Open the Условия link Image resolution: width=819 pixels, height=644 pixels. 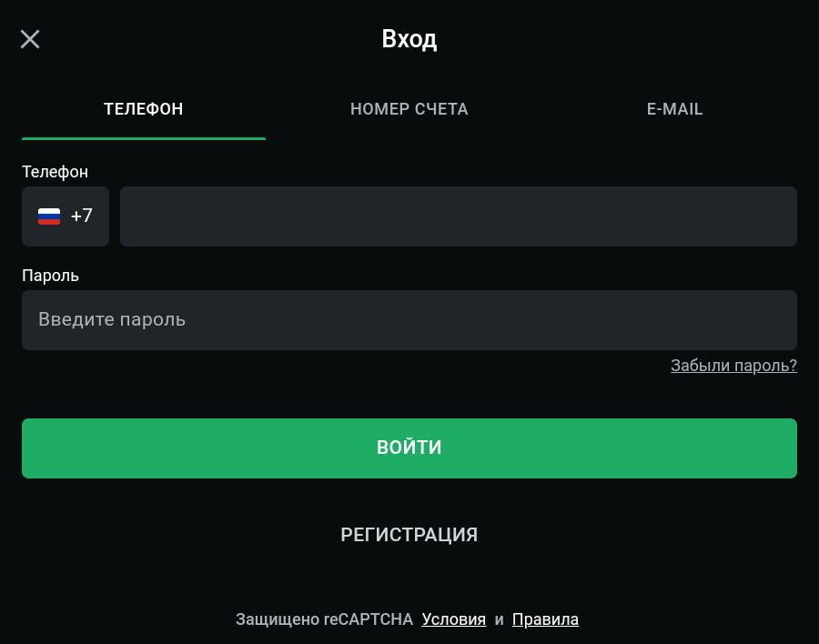coord(453,619)
